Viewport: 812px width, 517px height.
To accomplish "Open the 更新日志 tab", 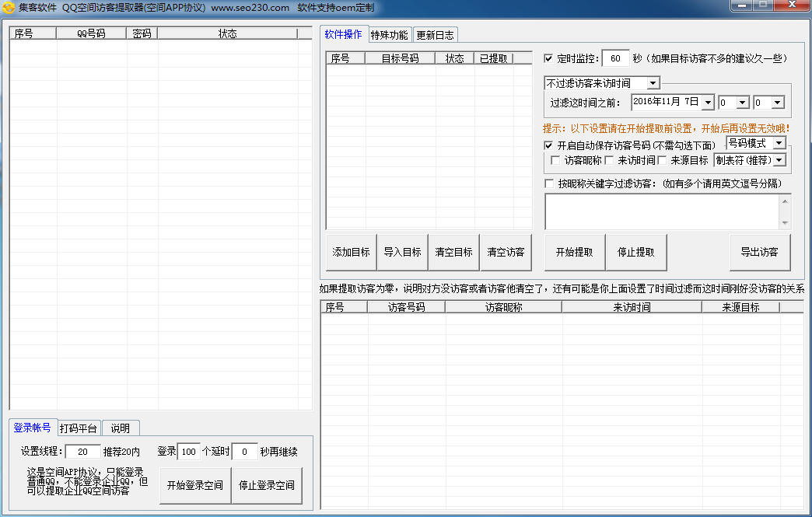I will click(x=435, y=35).
